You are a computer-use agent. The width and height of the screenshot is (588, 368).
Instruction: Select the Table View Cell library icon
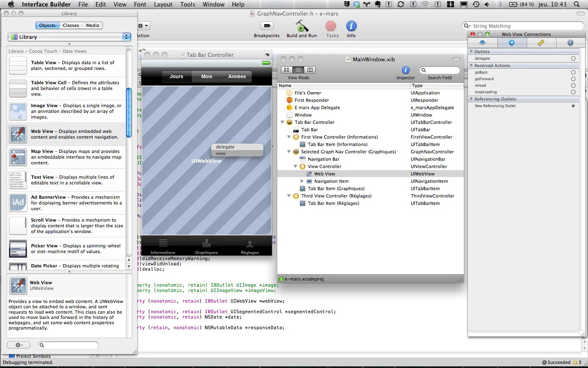[x=18, y=88]
